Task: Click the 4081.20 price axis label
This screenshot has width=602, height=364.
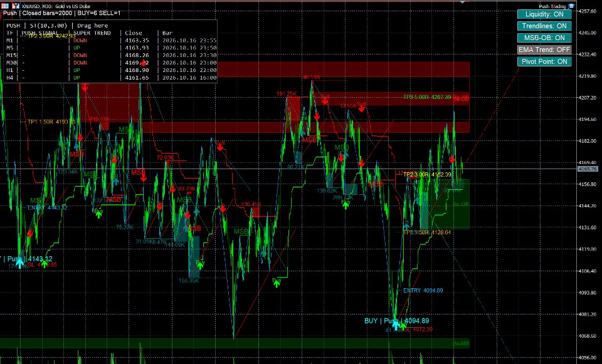Action: (588, 314)
